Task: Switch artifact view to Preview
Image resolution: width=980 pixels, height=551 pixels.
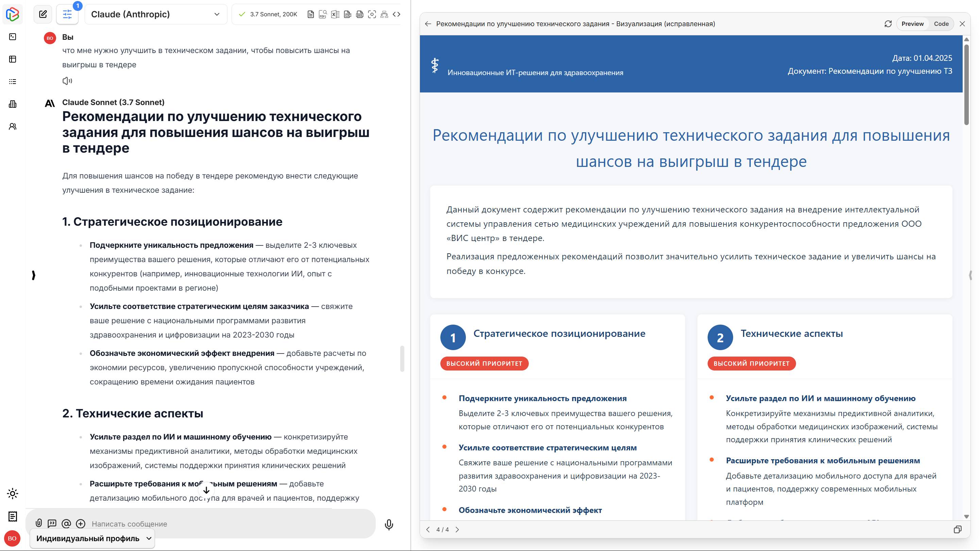Action: 912,23
